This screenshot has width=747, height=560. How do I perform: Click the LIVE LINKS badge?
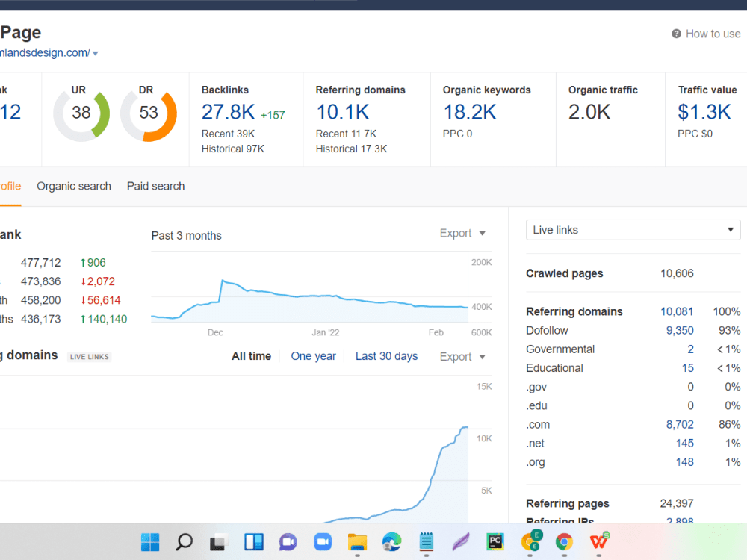[90, 357]
